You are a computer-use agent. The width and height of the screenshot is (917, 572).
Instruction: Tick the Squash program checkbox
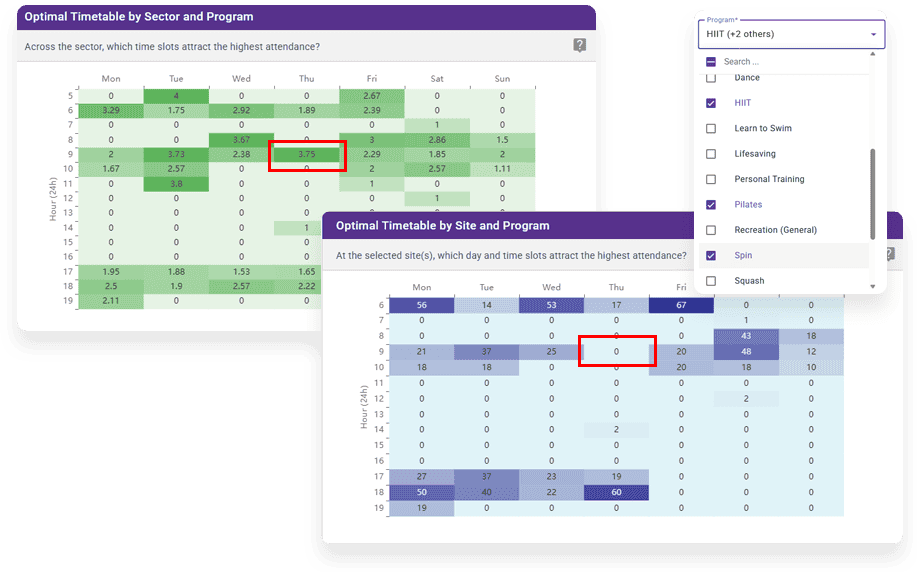point(711,281)
